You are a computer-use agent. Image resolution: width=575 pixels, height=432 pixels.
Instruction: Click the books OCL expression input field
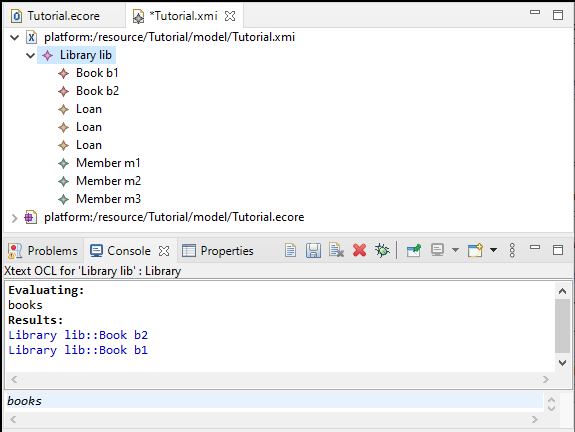point(274,401)
